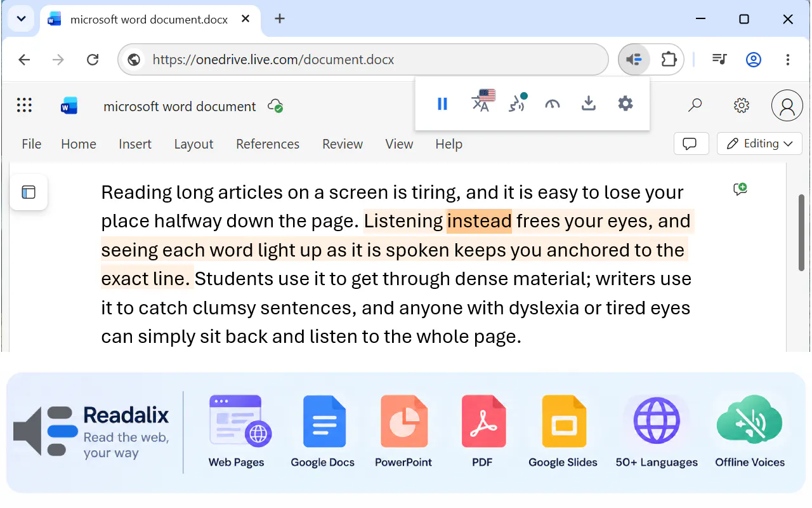Click the Google Docs icon in the banner
812x508 pixels.
324,422
